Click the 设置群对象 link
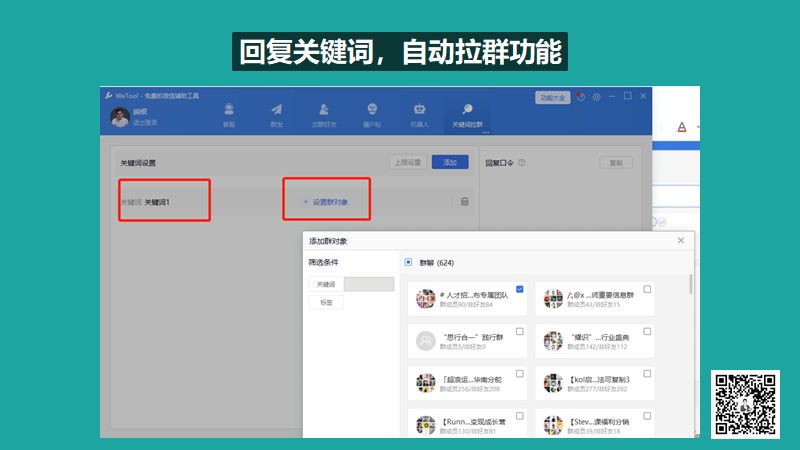The image size is (800, 450). [x=326, y=202]
